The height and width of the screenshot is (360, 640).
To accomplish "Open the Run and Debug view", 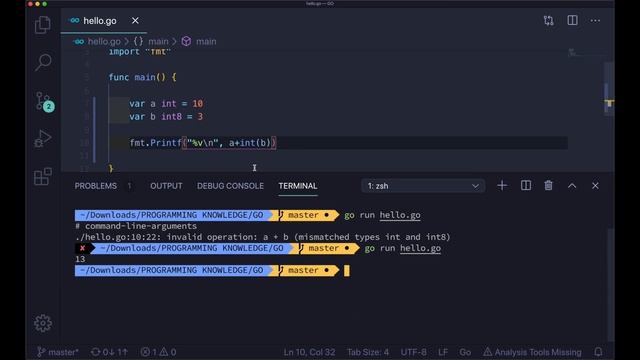I will (x=43, y=138).
